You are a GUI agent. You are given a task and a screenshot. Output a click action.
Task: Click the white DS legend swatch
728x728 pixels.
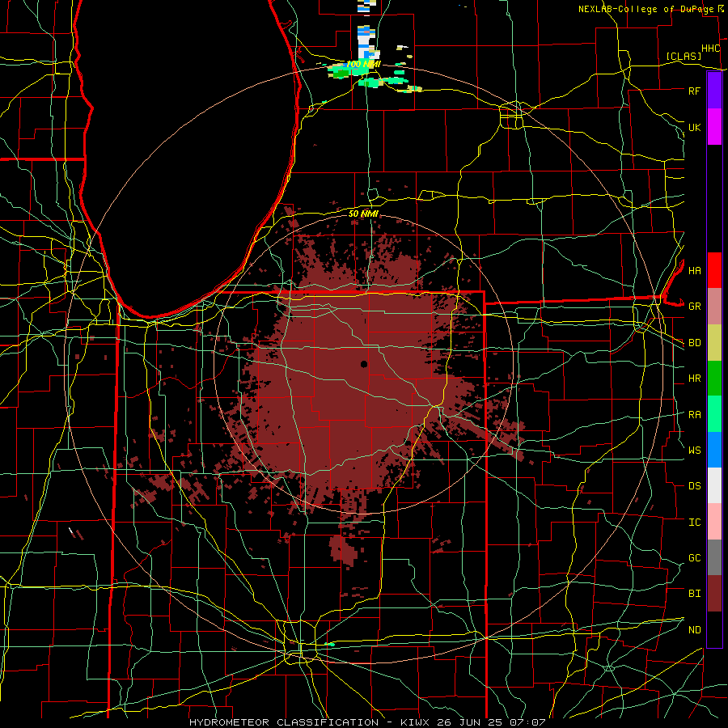pyautogui.click(x=714, y=485)
